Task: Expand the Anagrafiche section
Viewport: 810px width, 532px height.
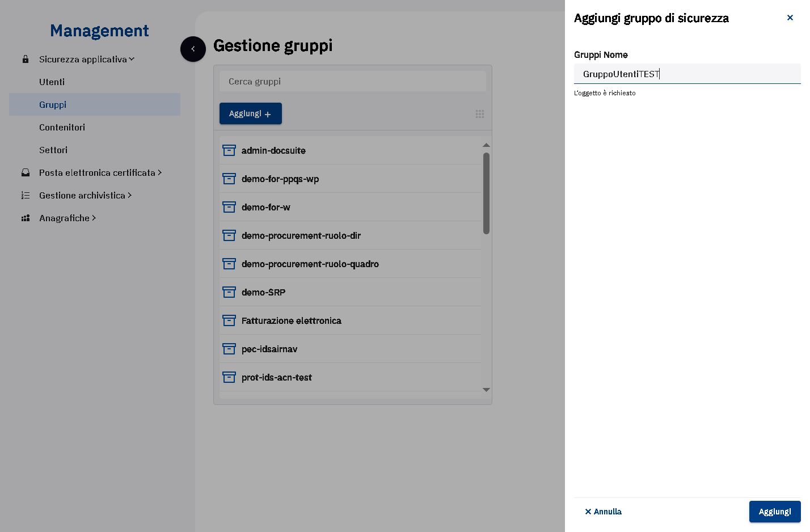Action: [x=94, y=218]
